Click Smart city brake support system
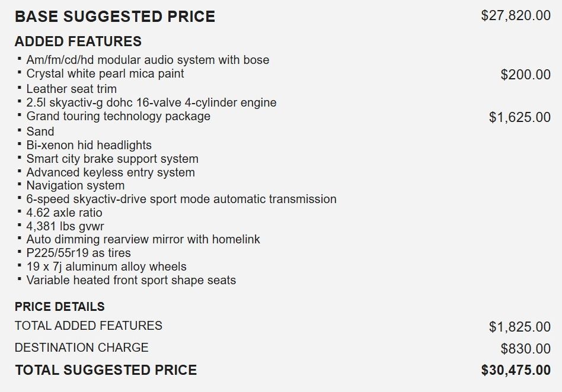Viewport: 562px width, 392px height. 112,159
